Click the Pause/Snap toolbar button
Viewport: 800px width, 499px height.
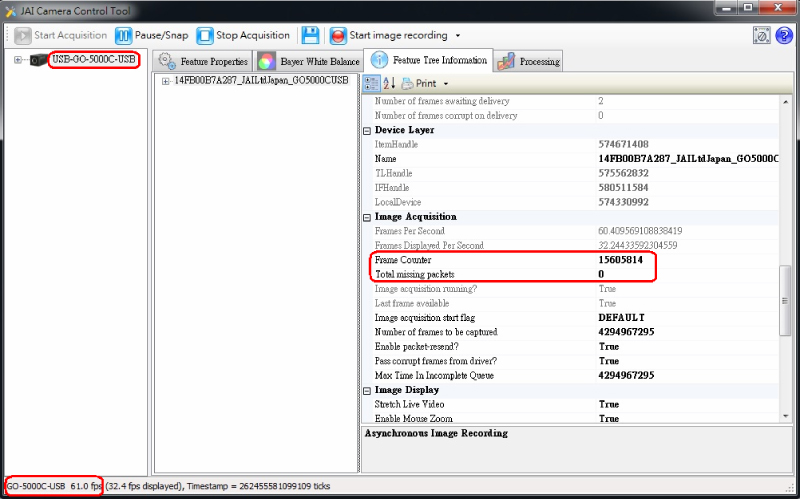click(x=151, y=35)
